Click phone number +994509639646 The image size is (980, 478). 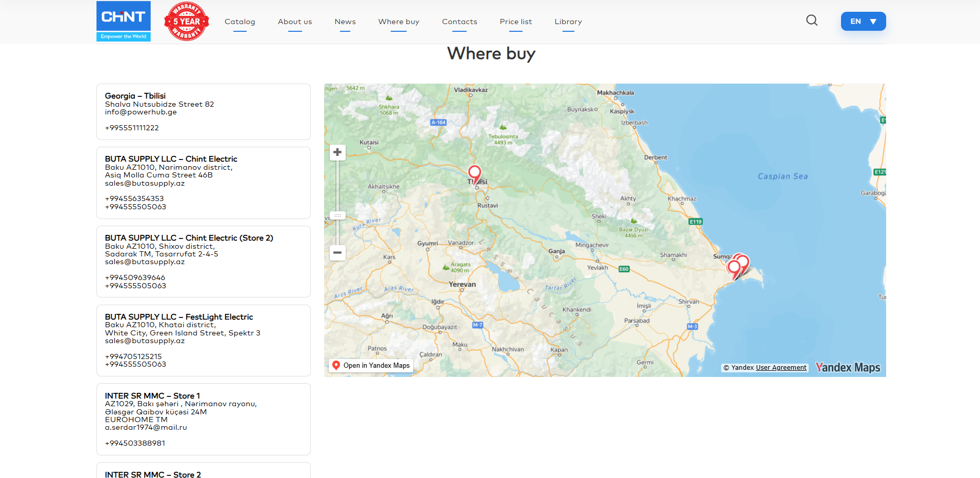(135, 277)
